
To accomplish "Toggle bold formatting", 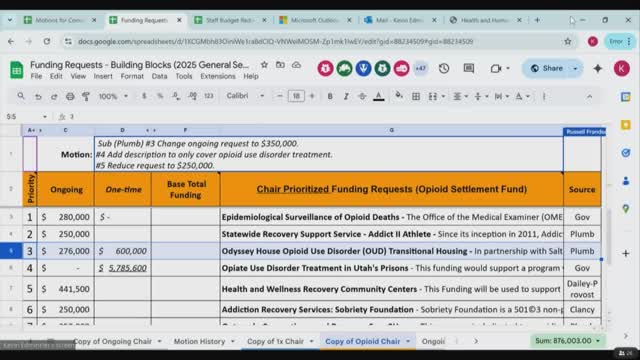I will point(330,96).
